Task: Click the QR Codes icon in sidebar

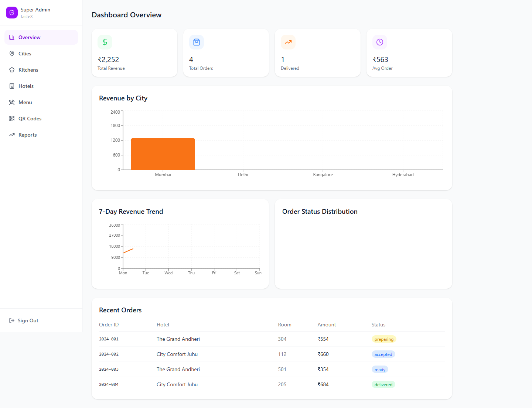Action: pyautogui.click(x=12, y=119)
